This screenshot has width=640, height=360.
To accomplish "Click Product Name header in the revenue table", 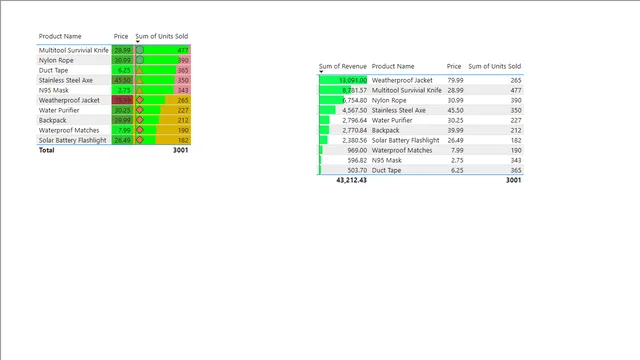I will [393, 66].
